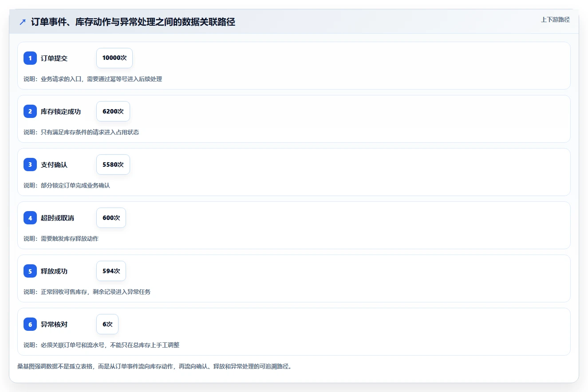
Task: Click the 6次 value chip
Action: 107,324
